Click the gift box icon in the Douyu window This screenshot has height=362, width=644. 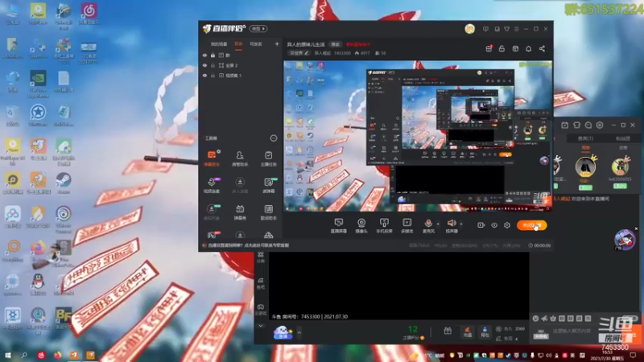(x=448, y=331)
